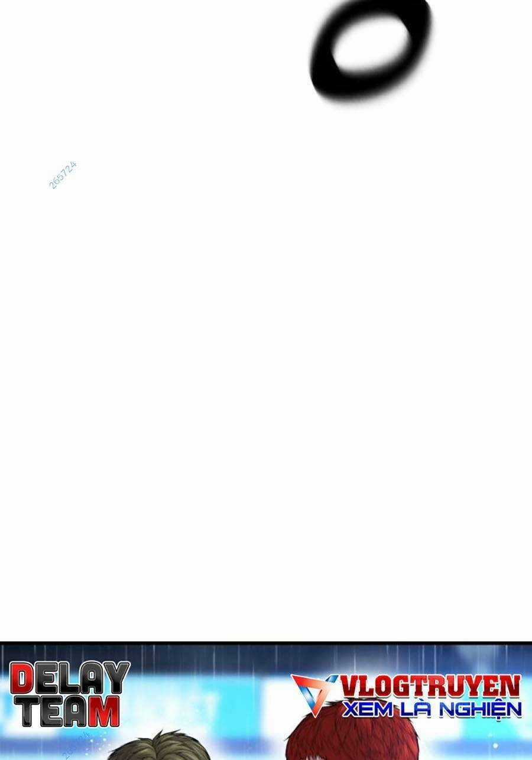Click the letter Y in the DELAY logo
Screen dimensions: 532x760
click(114, 678)
